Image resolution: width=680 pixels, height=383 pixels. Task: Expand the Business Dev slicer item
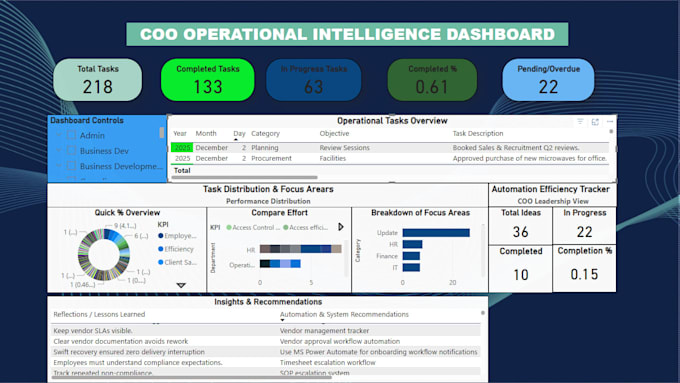tap(59, 151)
